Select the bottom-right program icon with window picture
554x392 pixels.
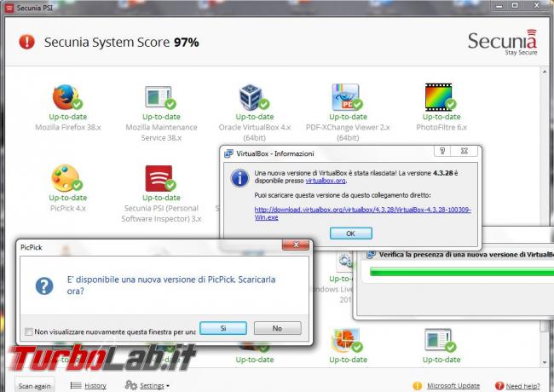pyautogui.click(x=441, y=340)
